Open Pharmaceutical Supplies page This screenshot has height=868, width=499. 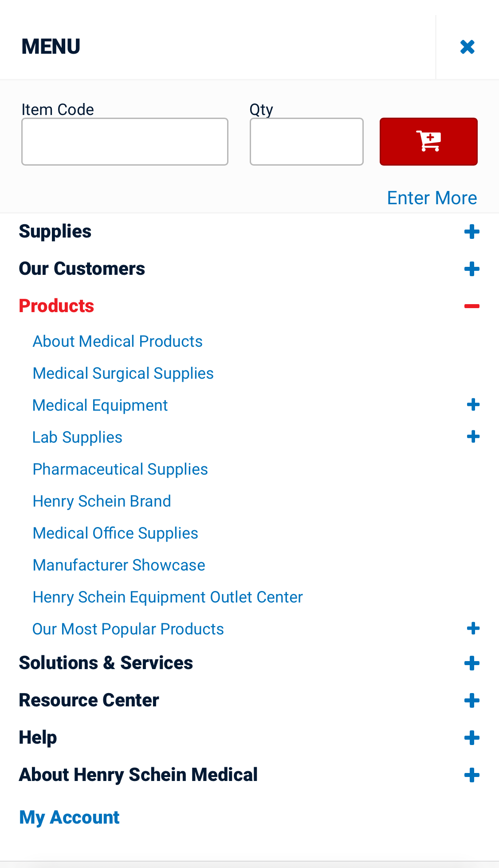tap(120, 469)
